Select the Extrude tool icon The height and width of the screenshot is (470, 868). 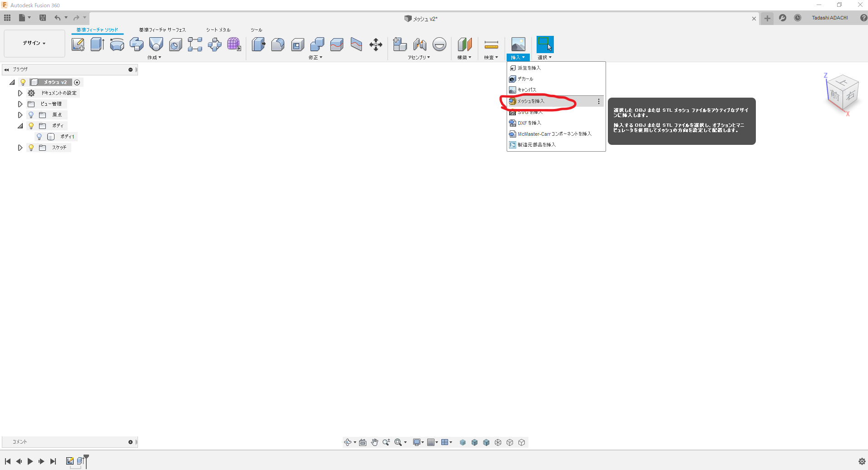pyautogui.click(x=97, y=45)
